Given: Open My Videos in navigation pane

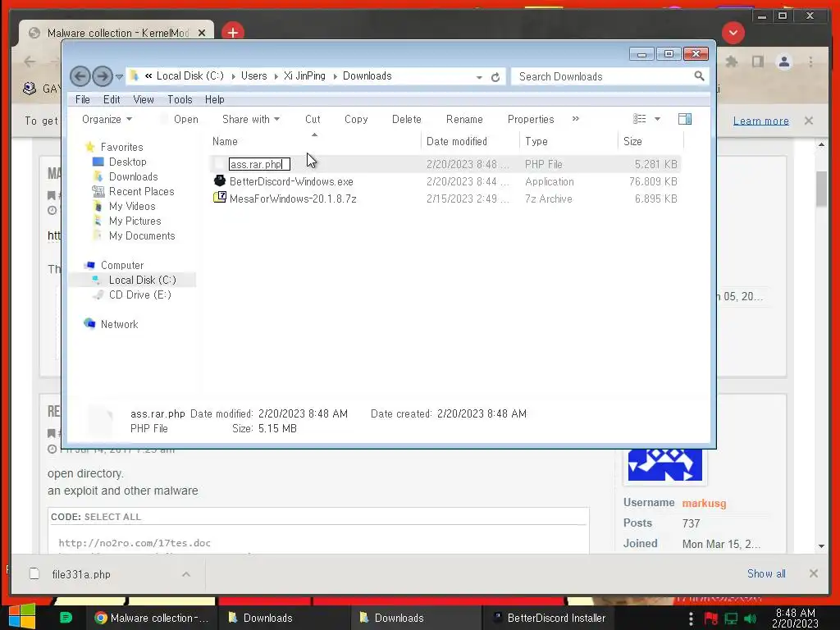Looking at the screenshot, I should 132,206.
